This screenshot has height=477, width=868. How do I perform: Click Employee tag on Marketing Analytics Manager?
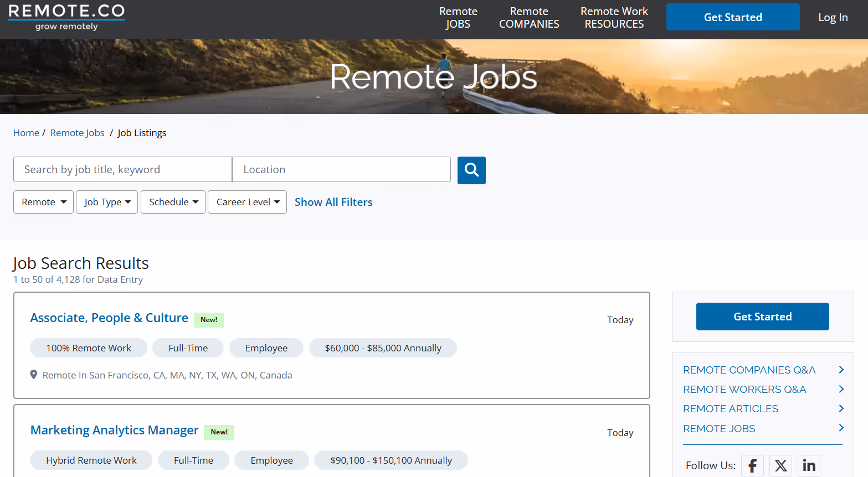(x=271, y=460)
